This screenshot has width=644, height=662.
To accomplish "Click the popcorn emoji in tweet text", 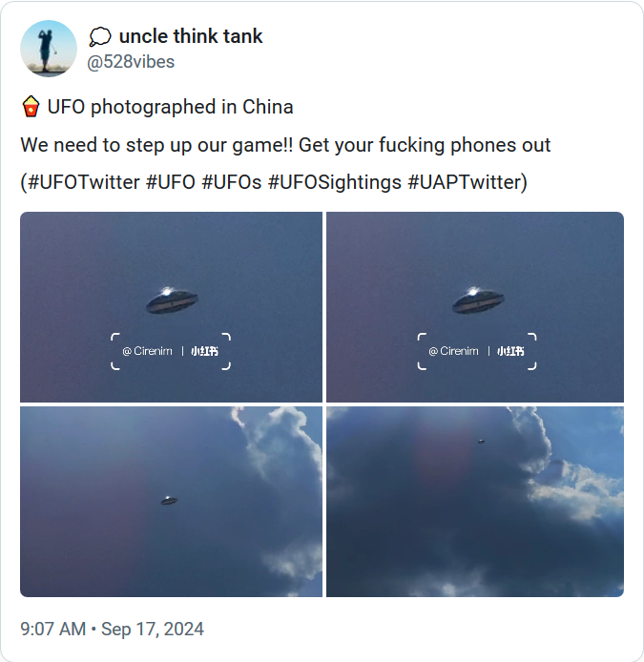I will tap(31, 107).
